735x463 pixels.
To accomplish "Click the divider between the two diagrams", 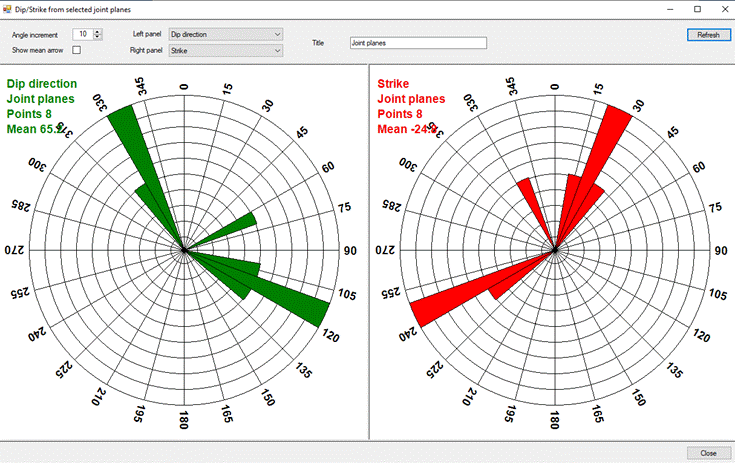I will point(369,250).
